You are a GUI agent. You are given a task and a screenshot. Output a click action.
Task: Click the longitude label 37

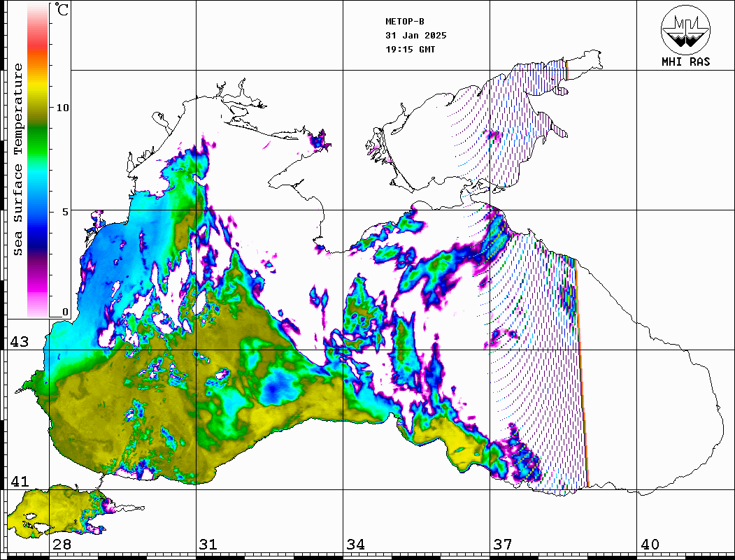(502, 545)
